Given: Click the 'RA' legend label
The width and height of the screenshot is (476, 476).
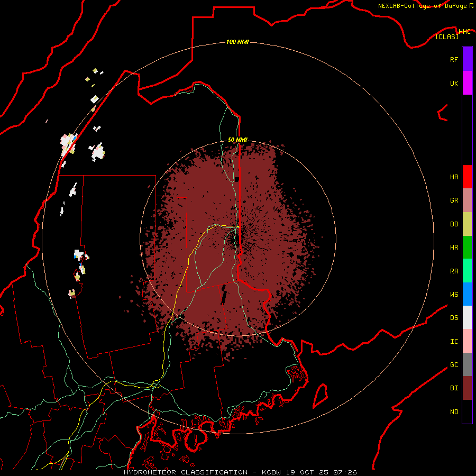Looking at the screenshot, I should 454,271.
